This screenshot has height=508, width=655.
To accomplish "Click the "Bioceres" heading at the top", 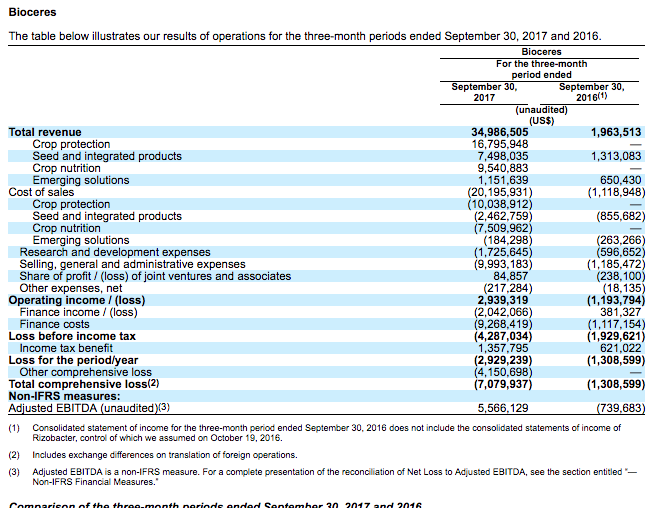I will pos(32,12).
